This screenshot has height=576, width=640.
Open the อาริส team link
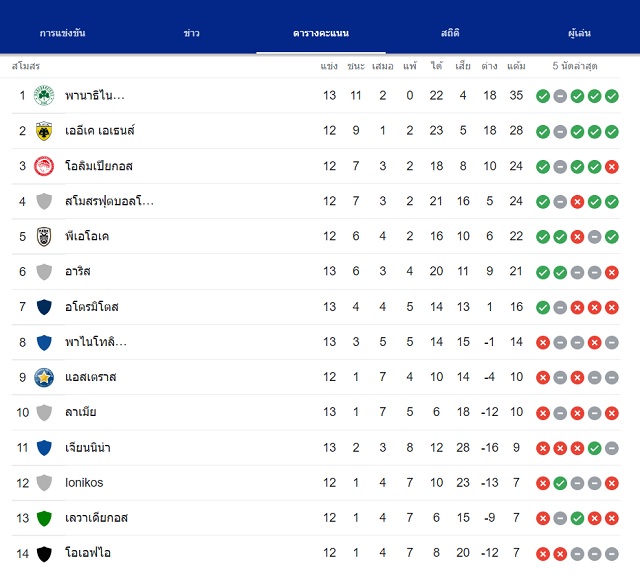point(78,271)
